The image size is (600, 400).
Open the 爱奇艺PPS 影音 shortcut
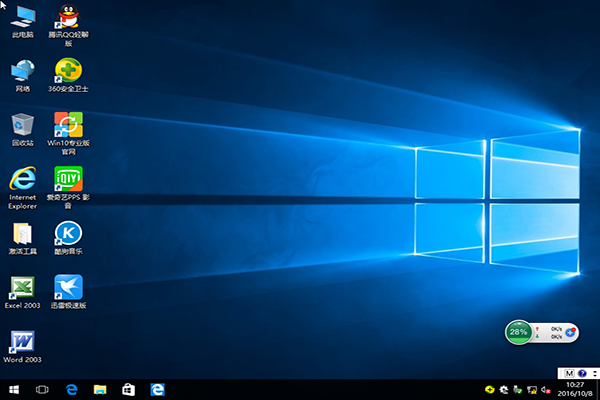[x=68, y=179]
